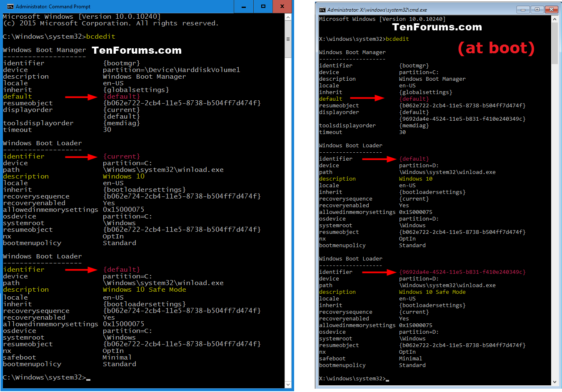Click "partition=\Device\HarddiskVolume1" device value

click(x=171, y=70)
